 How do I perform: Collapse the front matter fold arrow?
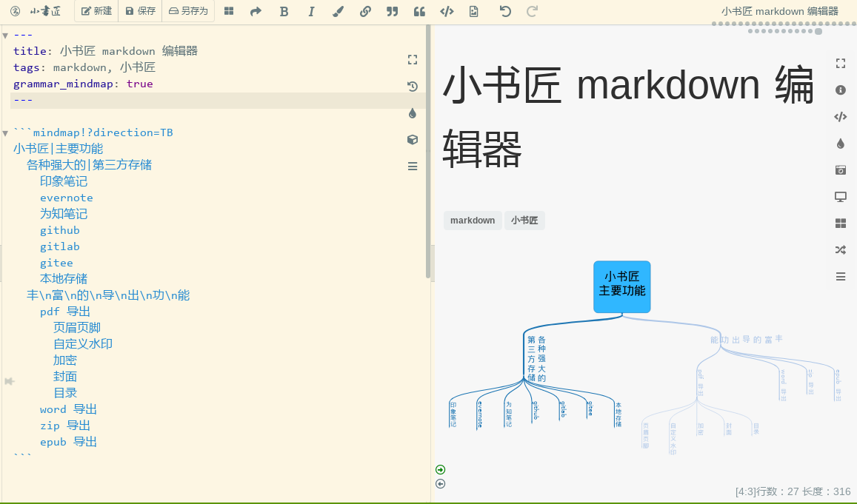tap(5, 36)
